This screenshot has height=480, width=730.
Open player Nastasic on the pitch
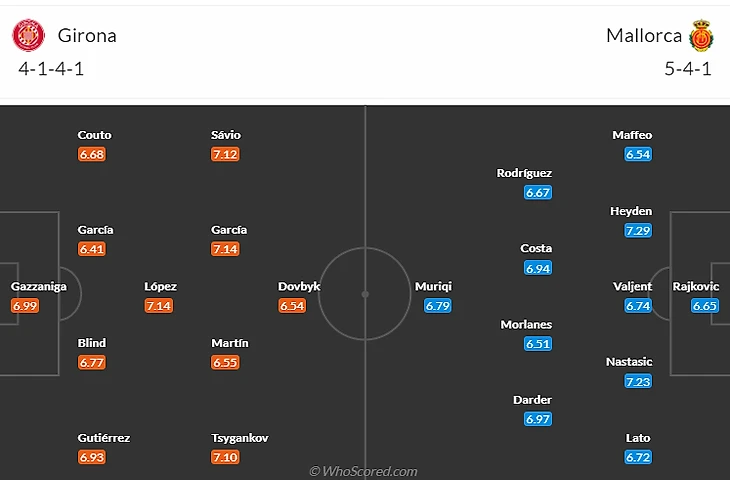629,362
